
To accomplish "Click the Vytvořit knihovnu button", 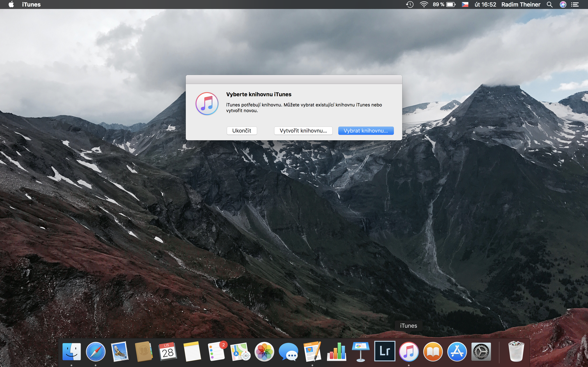I will [303, 130].
